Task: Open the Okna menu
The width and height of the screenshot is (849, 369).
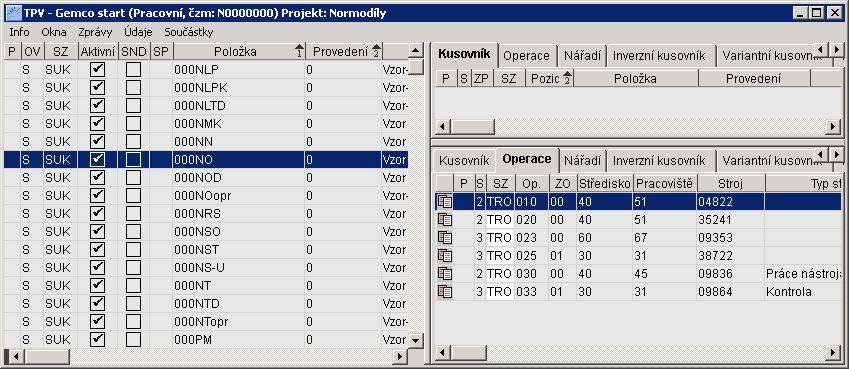Action: (x=54, y=32)
